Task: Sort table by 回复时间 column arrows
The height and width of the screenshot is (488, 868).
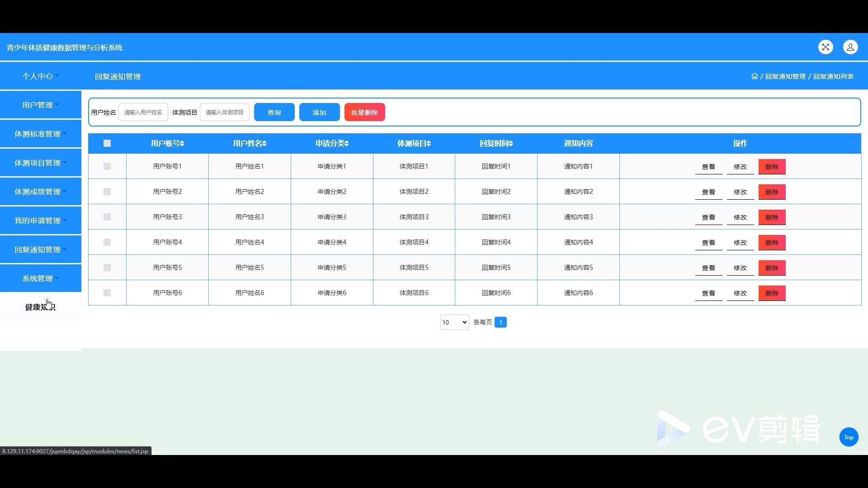Action: (x=511, y=144)
